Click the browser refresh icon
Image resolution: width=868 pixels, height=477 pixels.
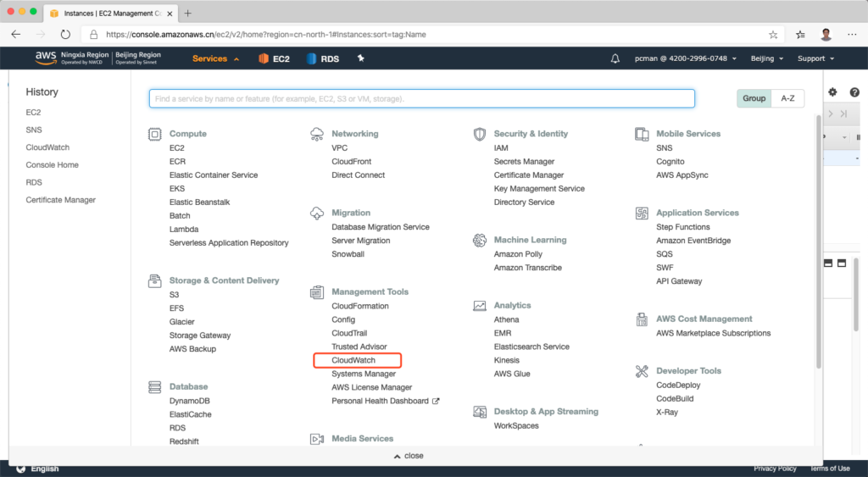tap(65, 35)
